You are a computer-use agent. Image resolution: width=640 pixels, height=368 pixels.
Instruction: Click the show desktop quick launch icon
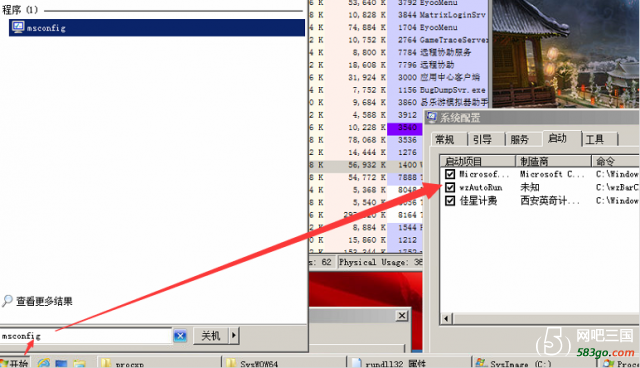point(61,363)
